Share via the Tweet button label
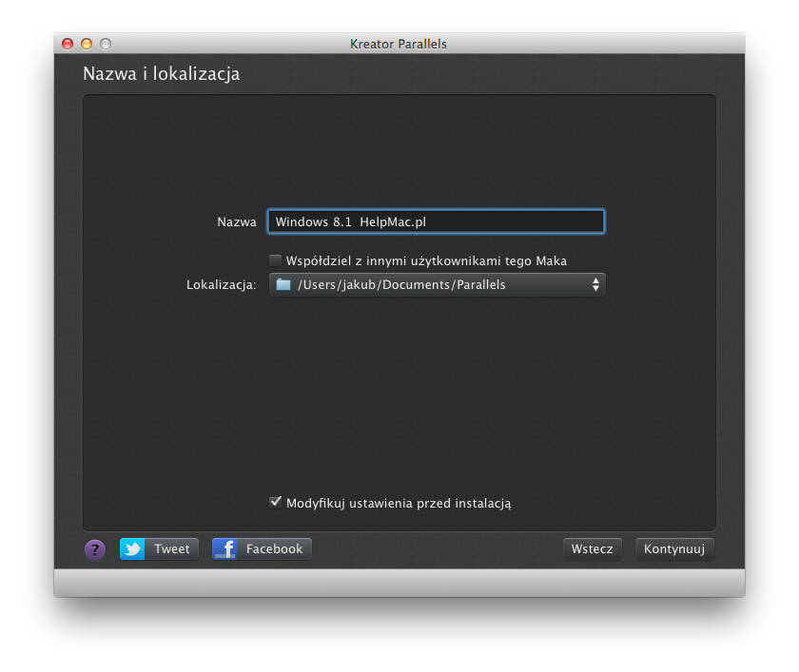Image resolution: width=799 pixels, height=672 pixels. pyautogui.click(x=172, y=549)
